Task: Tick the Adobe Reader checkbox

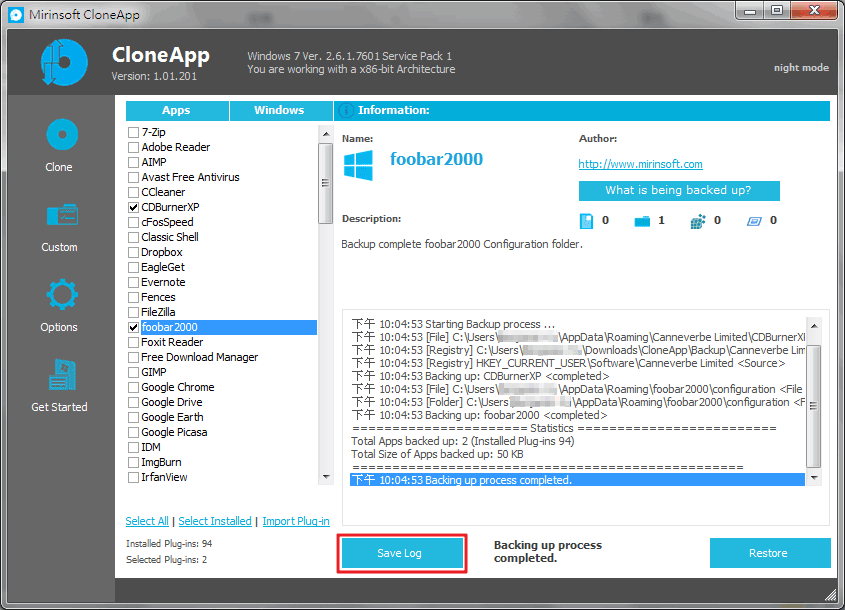Action: (x=133, y=148)
